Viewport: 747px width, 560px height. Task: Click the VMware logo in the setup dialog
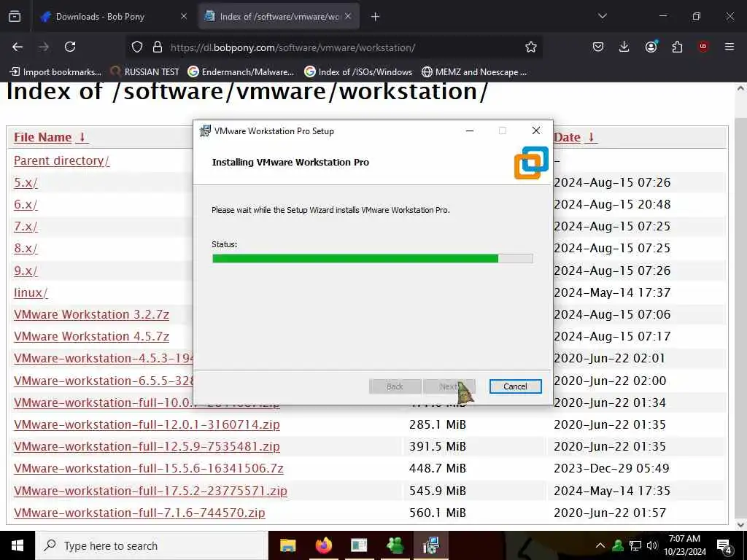[x=531, y=163]
